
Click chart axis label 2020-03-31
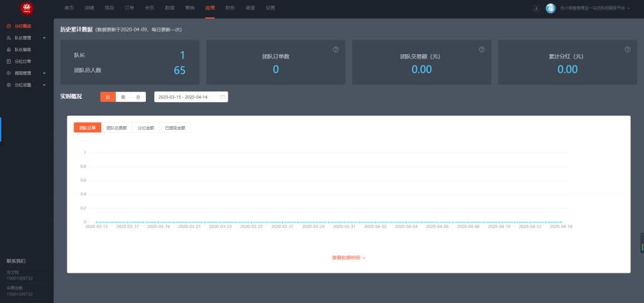(x=344, y=227)
